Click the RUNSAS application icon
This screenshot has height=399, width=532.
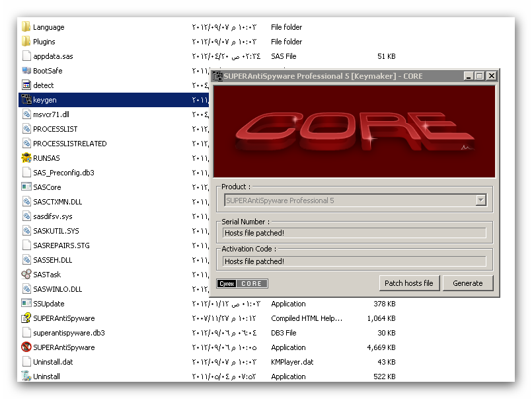tap(26, 158)
